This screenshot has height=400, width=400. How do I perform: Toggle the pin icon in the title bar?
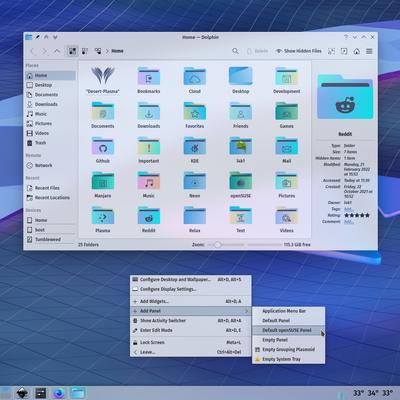point(37,37)
